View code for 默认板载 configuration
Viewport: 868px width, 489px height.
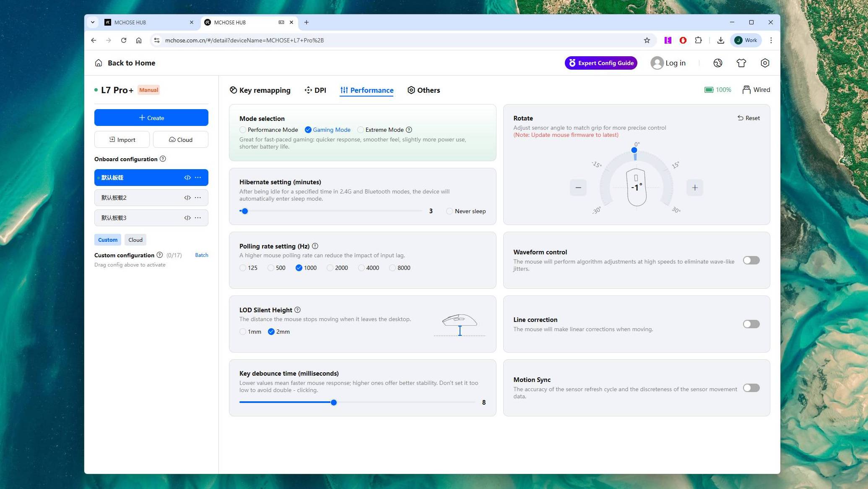(187, 177)
